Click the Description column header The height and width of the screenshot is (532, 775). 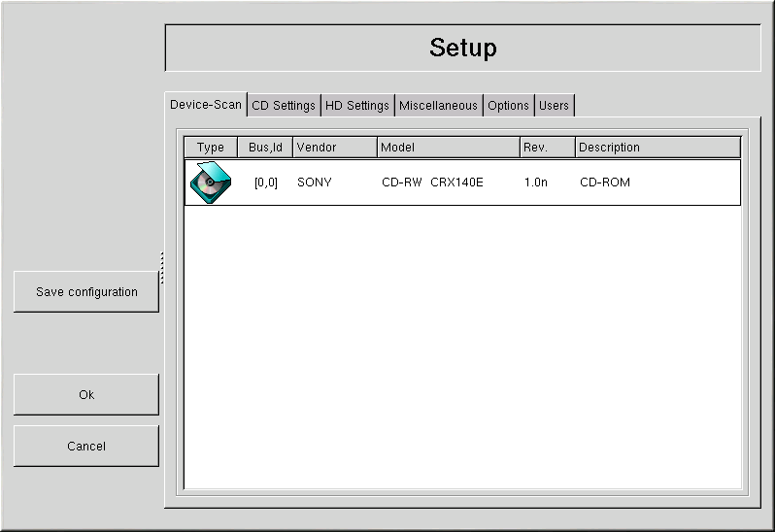pyautogui.click(x=657, y=148)
